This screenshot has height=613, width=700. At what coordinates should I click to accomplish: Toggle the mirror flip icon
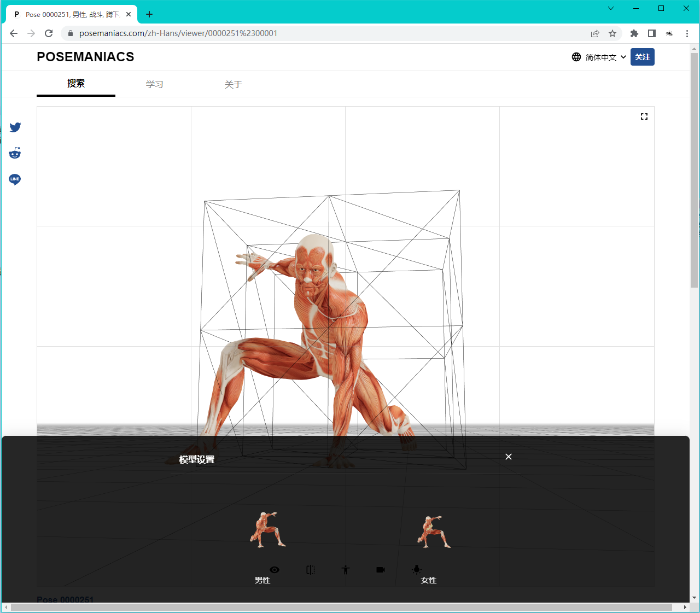click(311, 570)
